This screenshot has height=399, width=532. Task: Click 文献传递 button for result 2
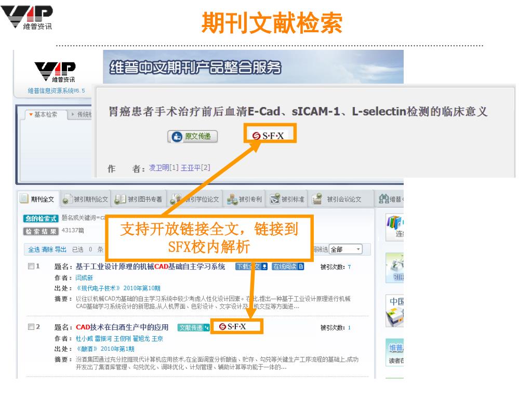194,327
